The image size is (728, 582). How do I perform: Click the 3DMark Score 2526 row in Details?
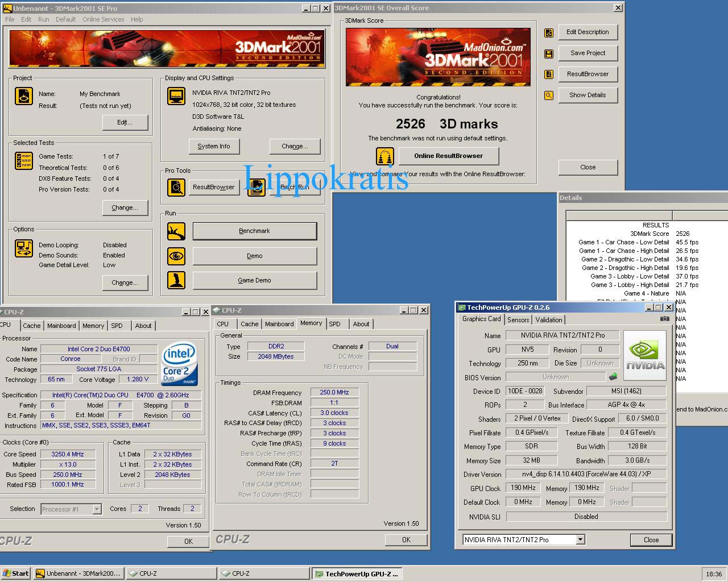tap(647, 234)
